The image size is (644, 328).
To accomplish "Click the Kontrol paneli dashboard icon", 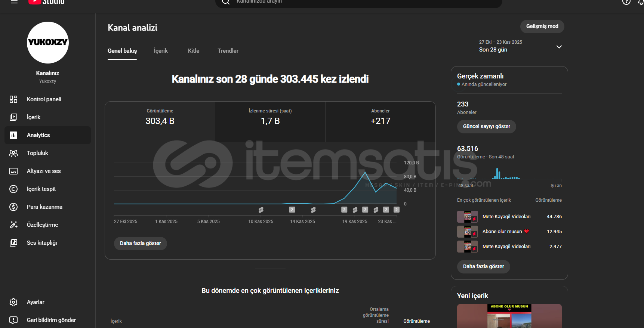I will click(13, 99).
